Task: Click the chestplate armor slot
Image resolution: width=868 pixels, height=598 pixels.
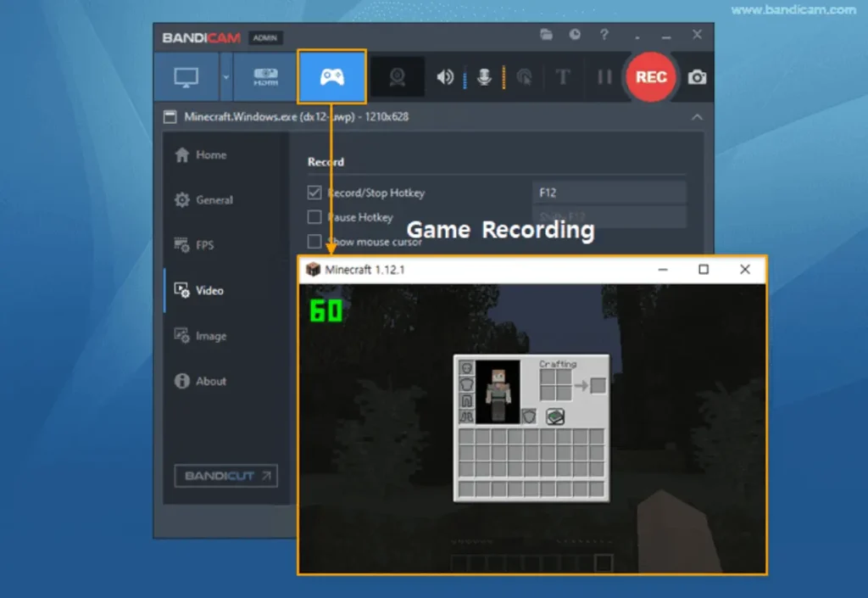Action: click(467, 383)
